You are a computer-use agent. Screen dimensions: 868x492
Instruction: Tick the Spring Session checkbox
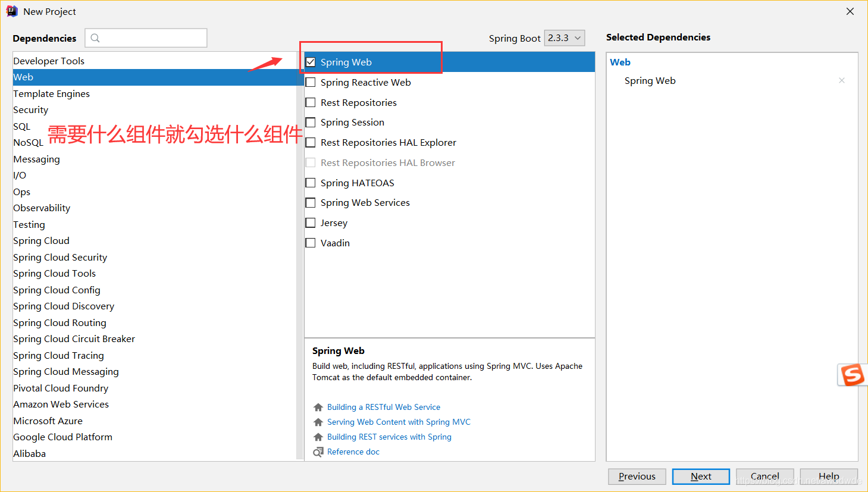tap(311, 122)
